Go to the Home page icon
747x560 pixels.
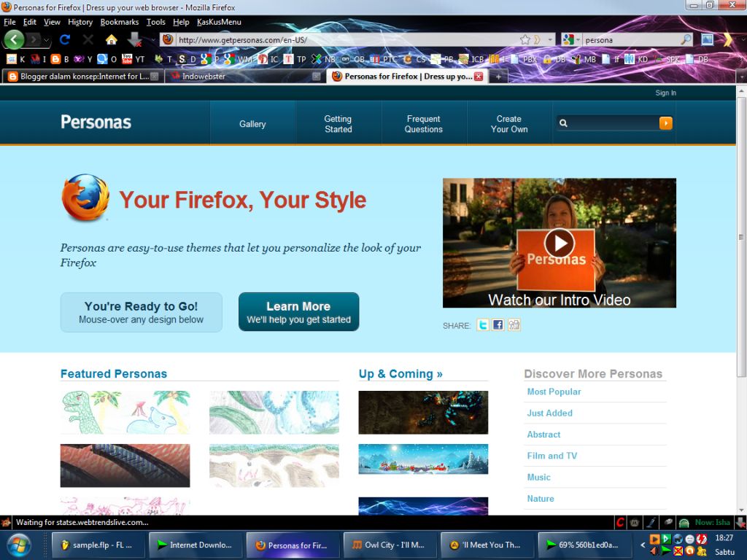click(112, 39)
